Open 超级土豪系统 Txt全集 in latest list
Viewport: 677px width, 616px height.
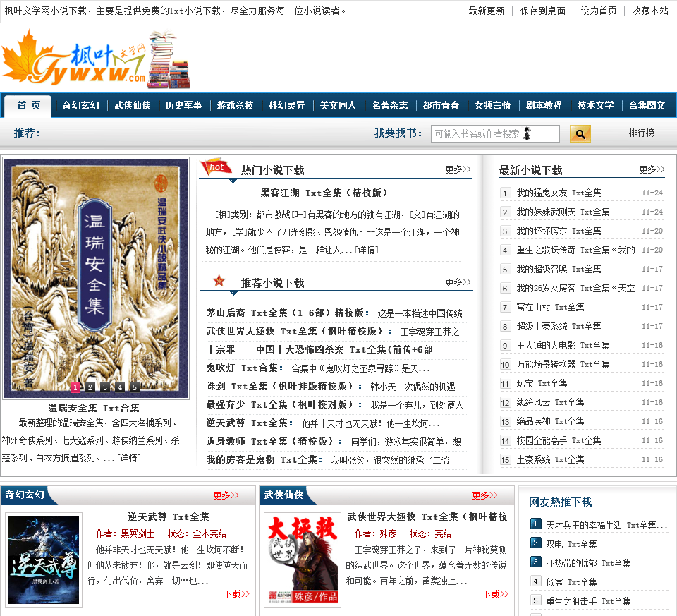point(559,326)
